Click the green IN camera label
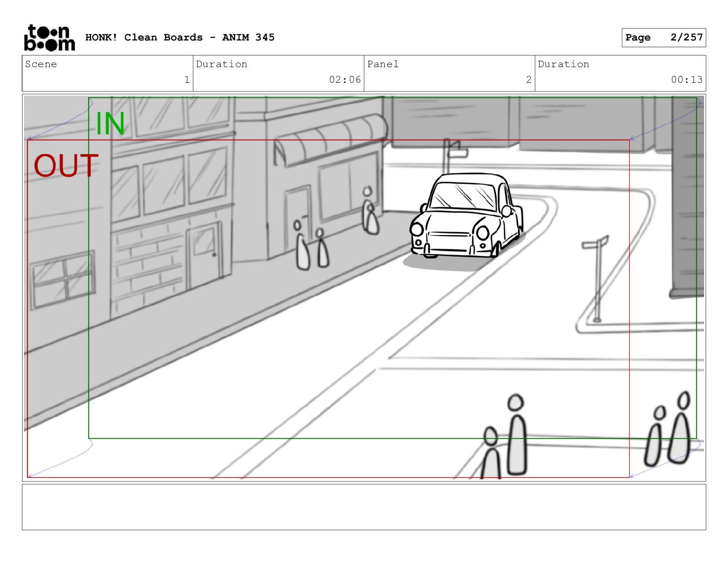Viewport: 728px width, 563px height. 110,124
